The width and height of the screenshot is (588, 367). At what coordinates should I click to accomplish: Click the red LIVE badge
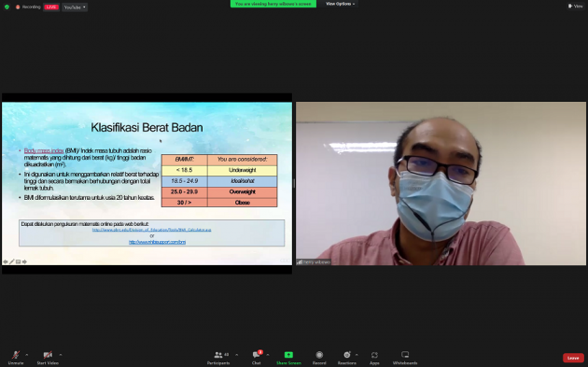point(51,7)
